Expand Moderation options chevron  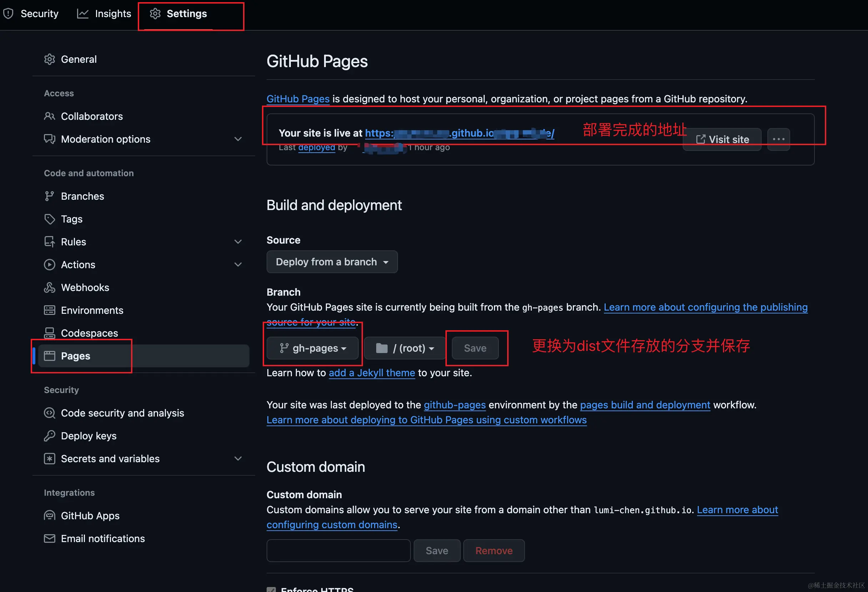tap(238, 139)
